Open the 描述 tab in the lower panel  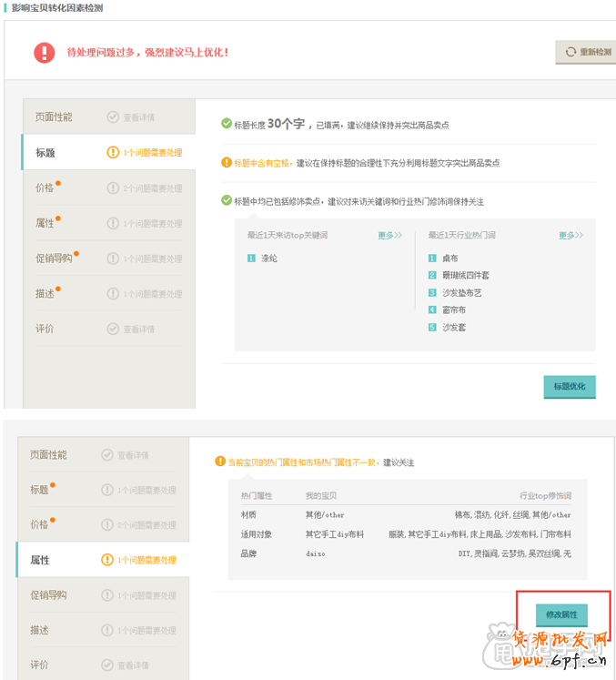tap(39, 630)
